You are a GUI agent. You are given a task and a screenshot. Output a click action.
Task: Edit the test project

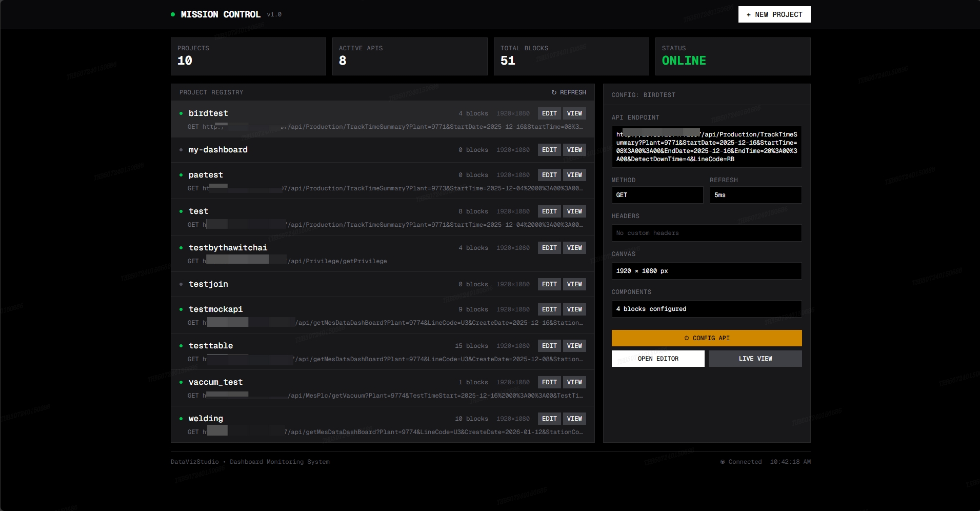tap(549, 211)
